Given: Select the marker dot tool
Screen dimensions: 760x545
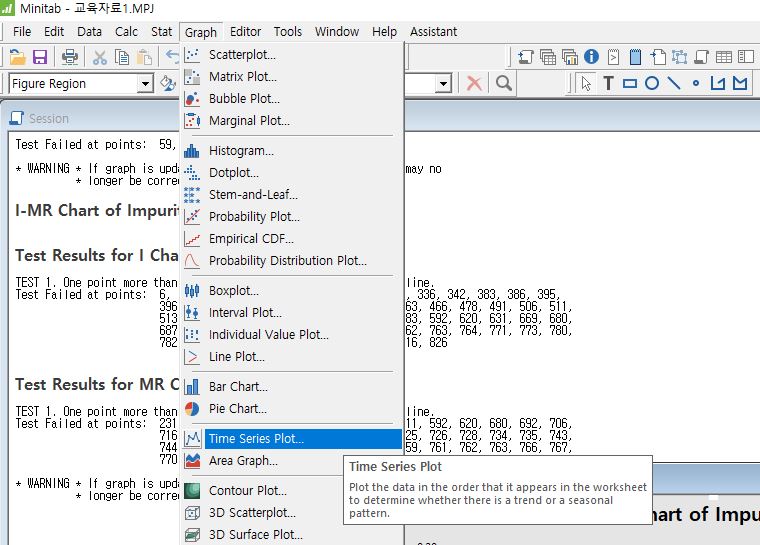Looking at the screenshot, I should (x=696, y=83).
